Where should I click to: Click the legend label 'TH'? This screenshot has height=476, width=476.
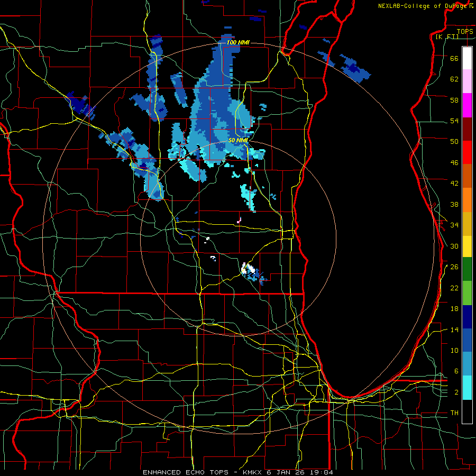(x=454, y=413)
